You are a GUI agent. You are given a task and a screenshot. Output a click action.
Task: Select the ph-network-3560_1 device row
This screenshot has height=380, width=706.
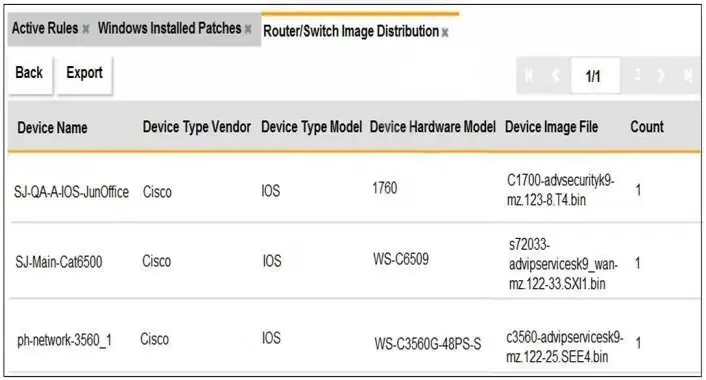pyautogui.click(x=354, y=337)
